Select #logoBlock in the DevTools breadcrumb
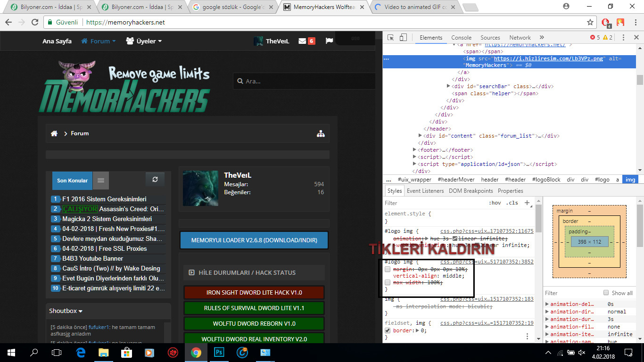Image resolution: width=644 pixels, height=362 pixels. tap(546, 180)
